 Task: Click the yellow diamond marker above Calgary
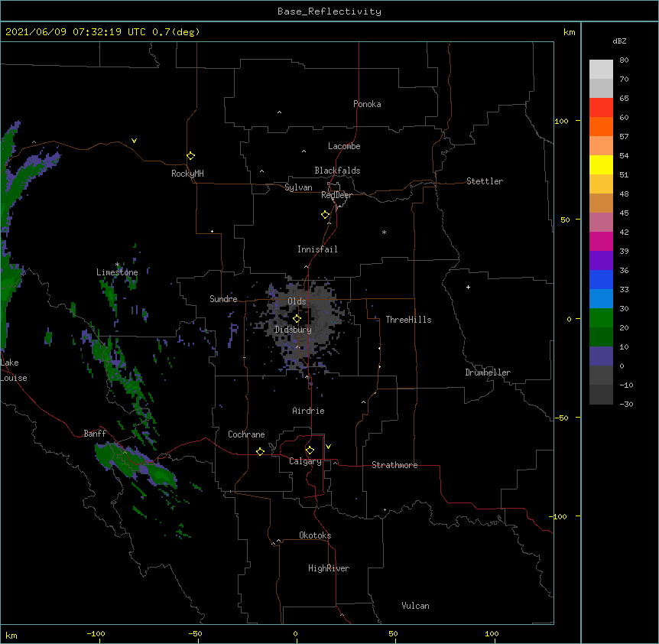[x=310, y=450]
